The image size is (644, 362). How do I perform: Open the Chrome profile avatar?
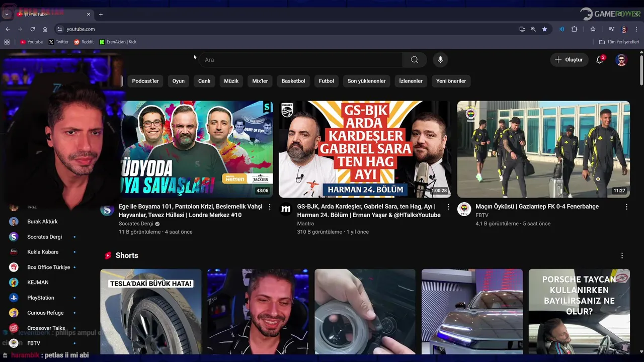(x=624, y=29)
